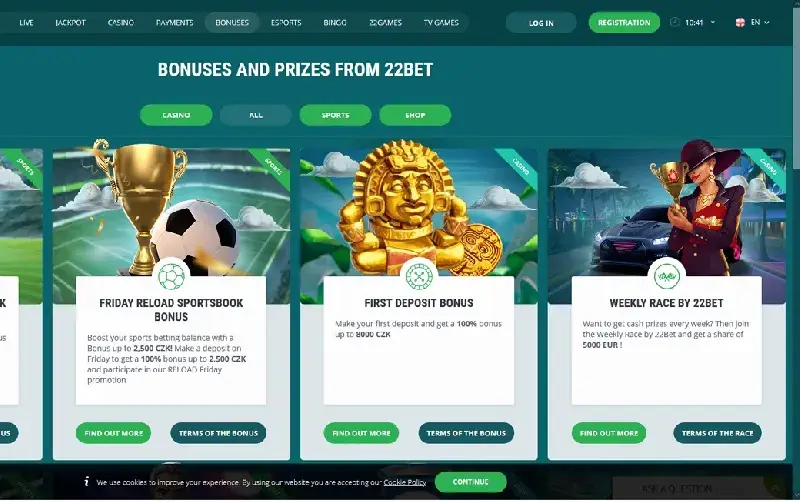Open the Esports menu item

coord(286,22)
